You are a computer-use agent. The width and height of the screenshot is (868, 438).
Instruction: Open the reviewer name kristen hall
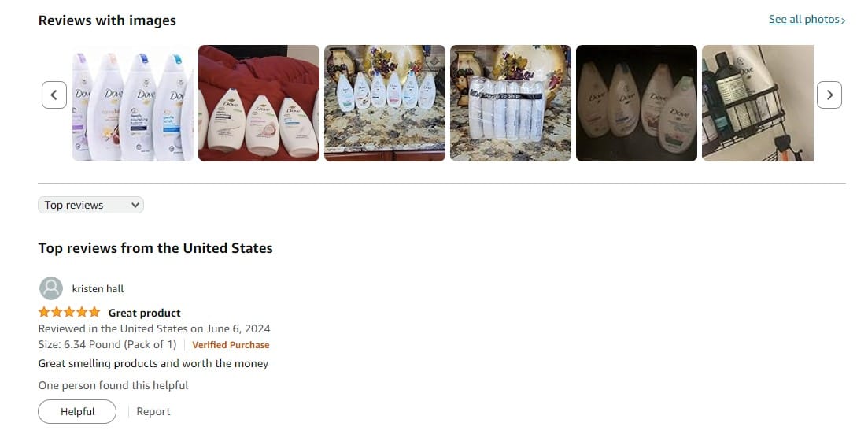tap(98, 289)
